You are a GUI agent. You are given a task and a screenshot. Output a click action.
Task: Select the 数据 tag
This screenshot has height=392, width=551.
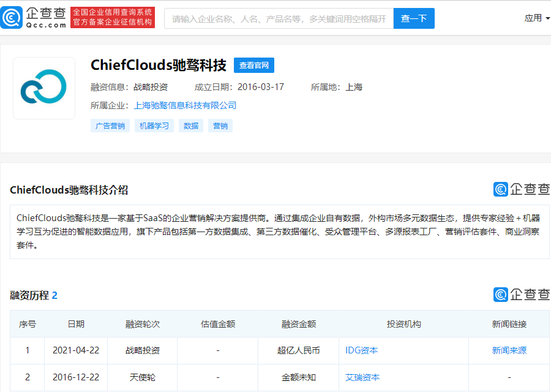191,126
